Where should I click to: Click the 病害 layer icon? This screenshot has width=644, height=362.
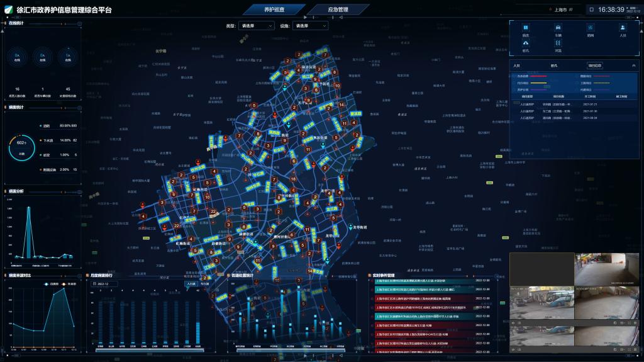point(526,28)
